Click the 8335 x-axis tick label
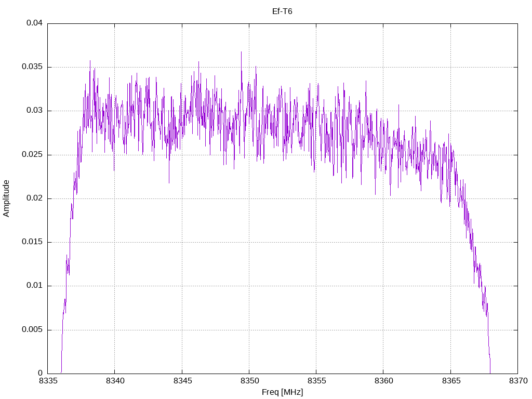532x399 pixels. click(48, 381)
